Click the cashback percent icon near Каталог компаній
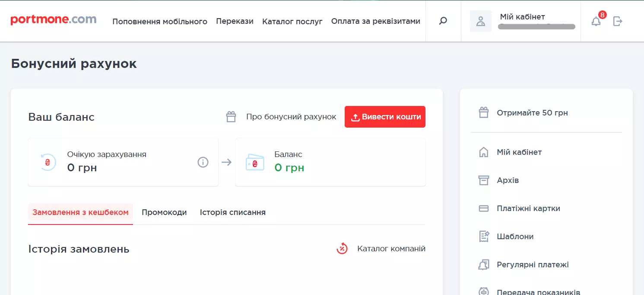This screenshot has height=295, width=644. (x=341, y=249)
